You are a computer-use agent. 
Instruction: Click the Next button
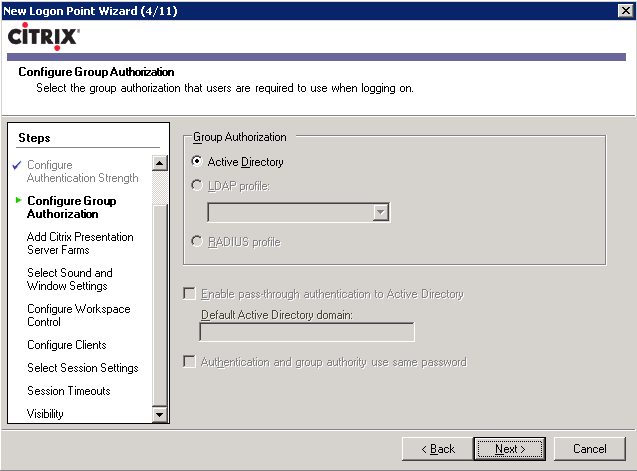click(x=510, y=449)
